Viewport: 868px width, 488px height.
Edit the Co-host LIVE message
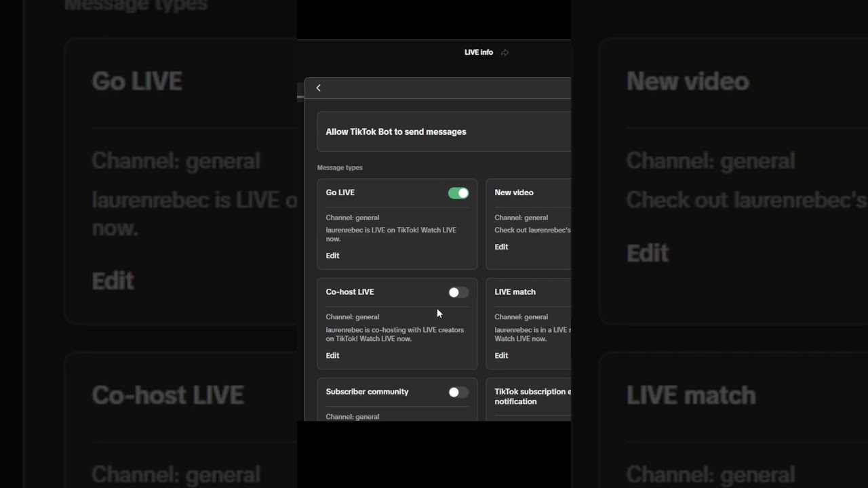pos(332,355)
